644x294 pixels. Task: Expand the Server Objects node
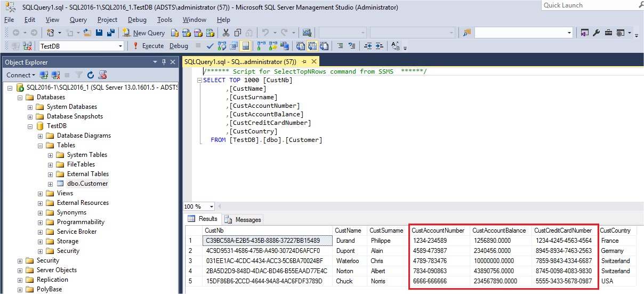click(20, 270)
